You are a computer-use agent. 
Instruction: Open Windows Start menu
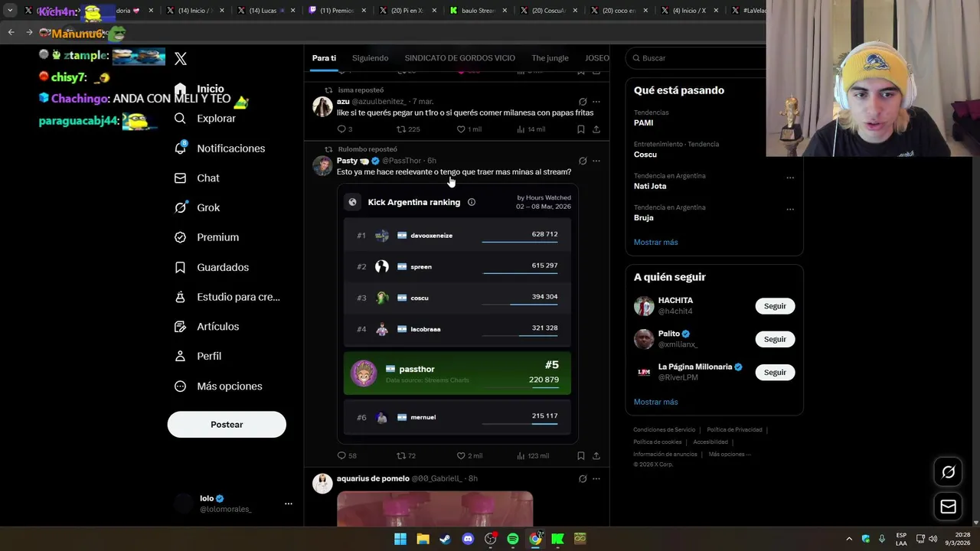coord(400,539)
